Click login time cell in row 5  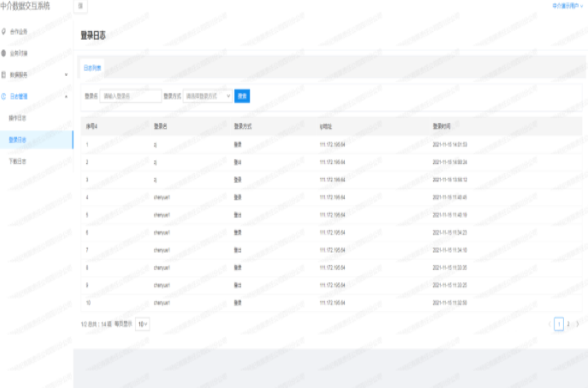click(x=450, y=215)
